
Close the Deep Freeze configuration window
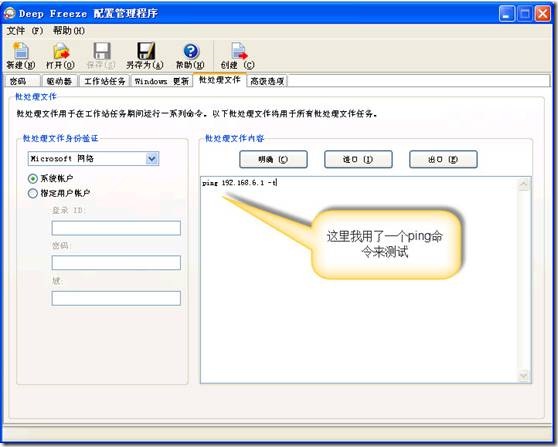pos(543,14)
